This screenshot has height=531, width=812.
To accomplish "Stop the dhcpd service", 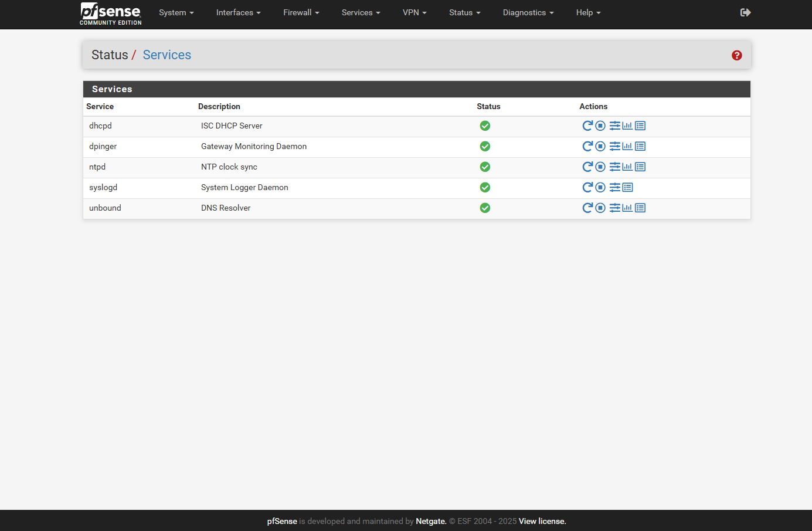I will pyautogui.click(x=600, y=126).
